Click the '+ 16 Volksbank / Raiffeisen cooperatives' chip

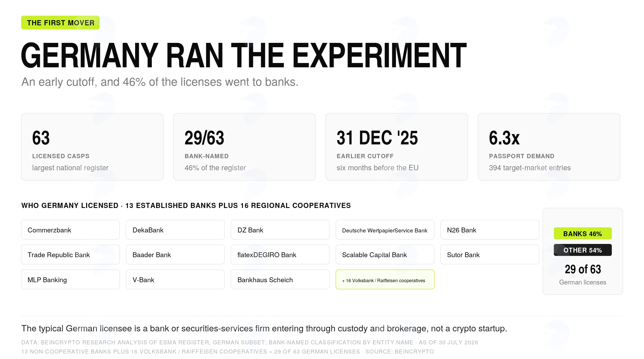point(385,279)
